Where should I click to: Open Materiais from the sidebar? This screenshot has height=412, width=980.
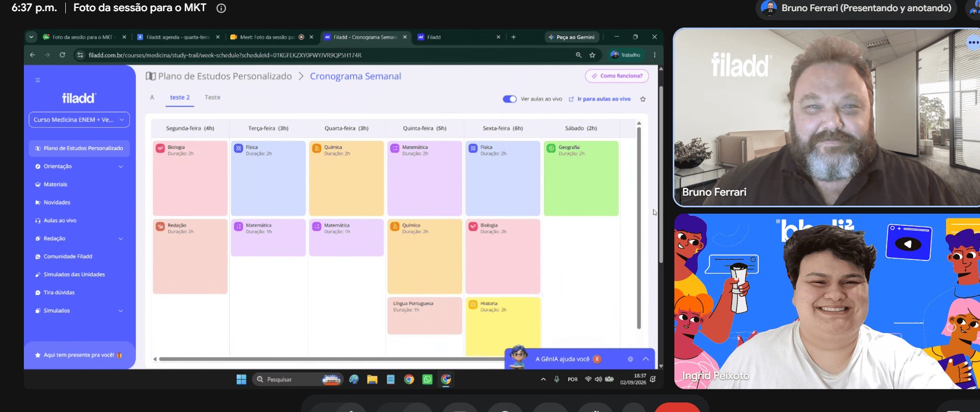tap(55, 185)
